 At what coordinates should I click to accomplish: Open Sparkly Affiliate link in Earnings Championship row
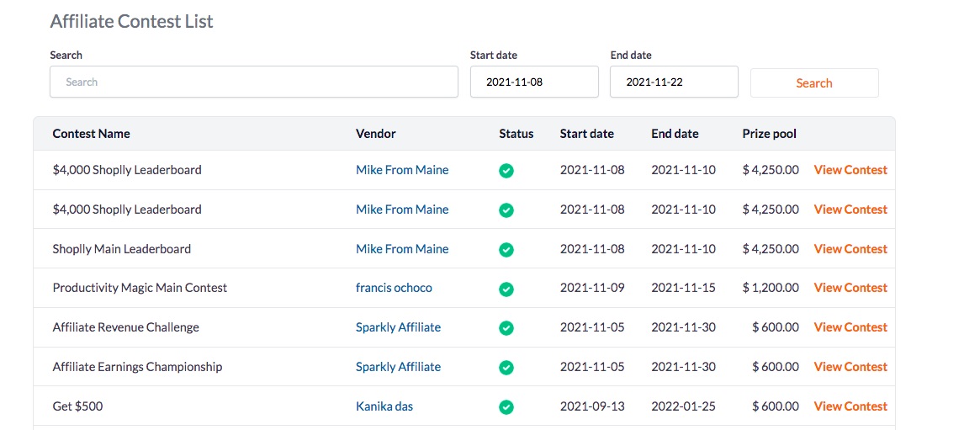(x=398, y=367)
